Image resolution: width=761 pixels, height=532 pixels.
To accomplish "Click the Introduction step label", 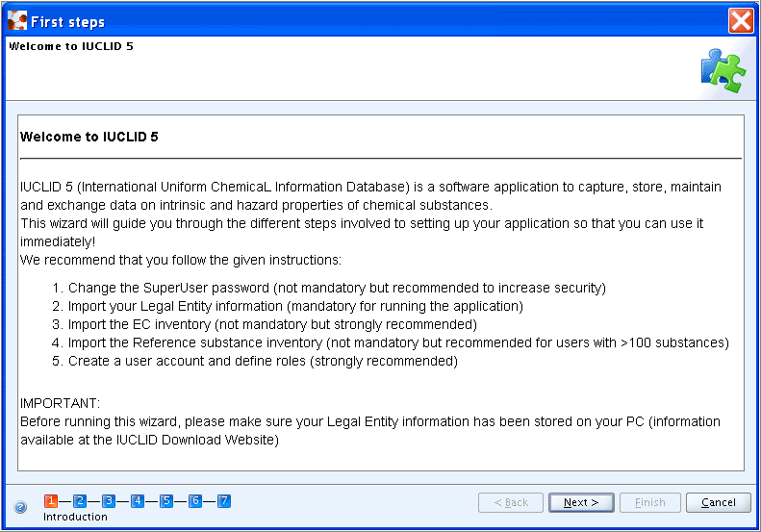I will pyautogui.click(x=75, y=517).
